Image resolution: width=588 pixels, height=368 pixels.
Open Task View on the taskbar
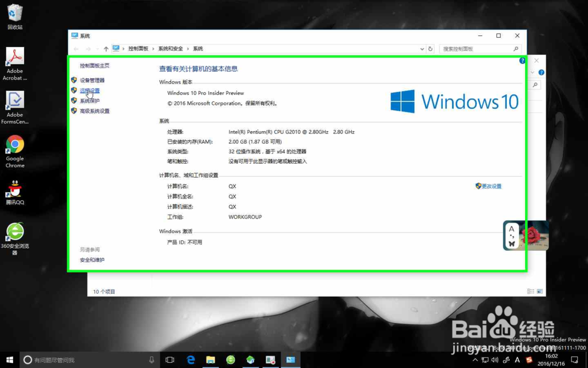tap(171, 360)
